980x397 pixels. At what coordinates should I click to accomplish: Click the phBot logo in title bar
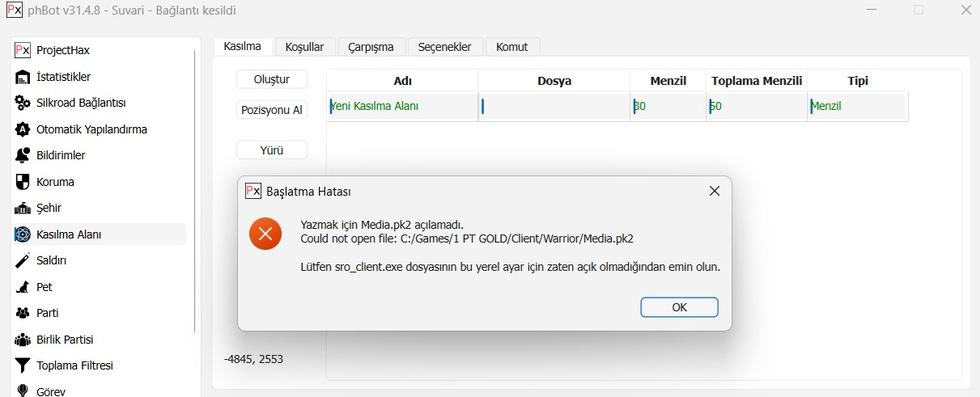pos(14,11)
